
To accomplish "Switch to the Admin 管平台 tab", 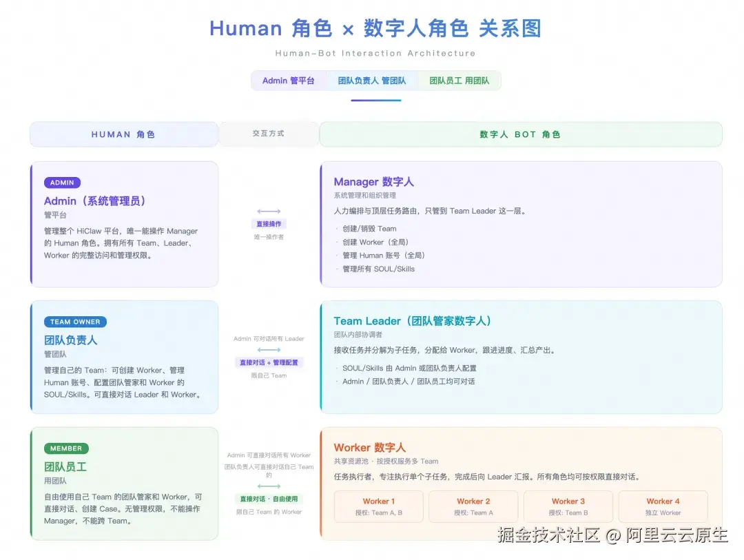I will click(x=289, y=80).
